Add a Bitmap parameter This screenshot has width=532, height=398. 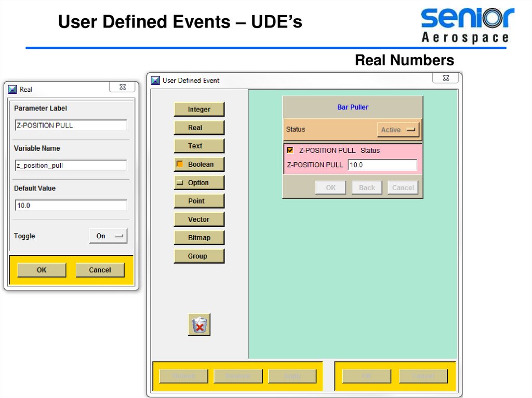199,238
